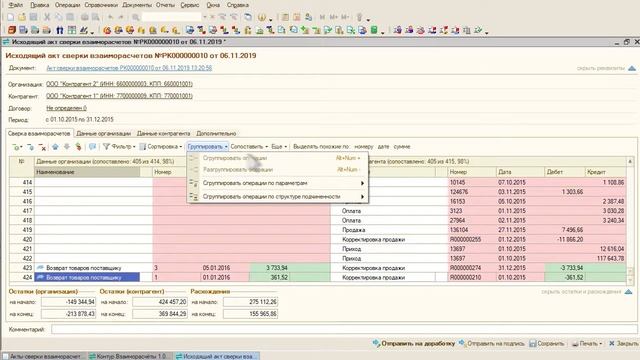Image resolution: width=640 pixels, height=360 pixels.
Task: Click the Find magnifier icon in toolbar
Action: click(136, 17)
